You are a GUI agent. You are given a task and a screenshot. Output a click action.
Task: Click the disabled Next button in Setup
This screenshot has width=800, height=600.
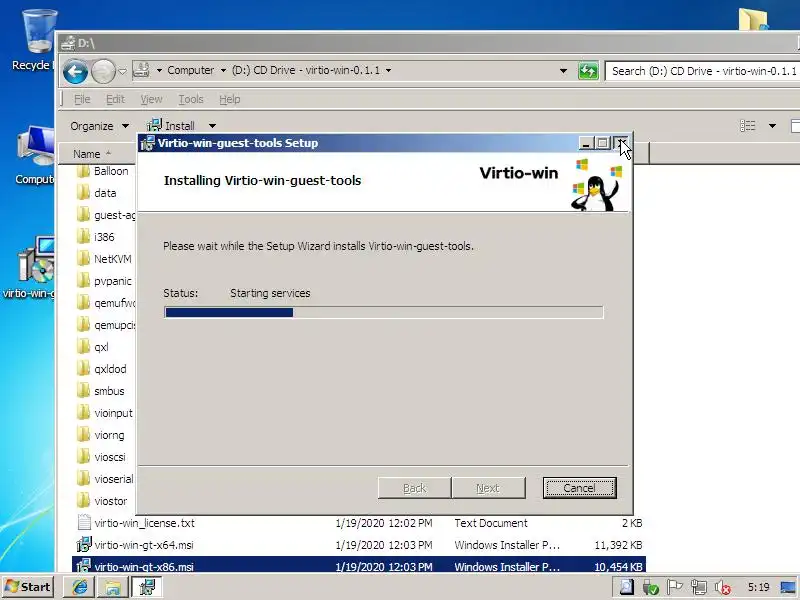point(488,488)
